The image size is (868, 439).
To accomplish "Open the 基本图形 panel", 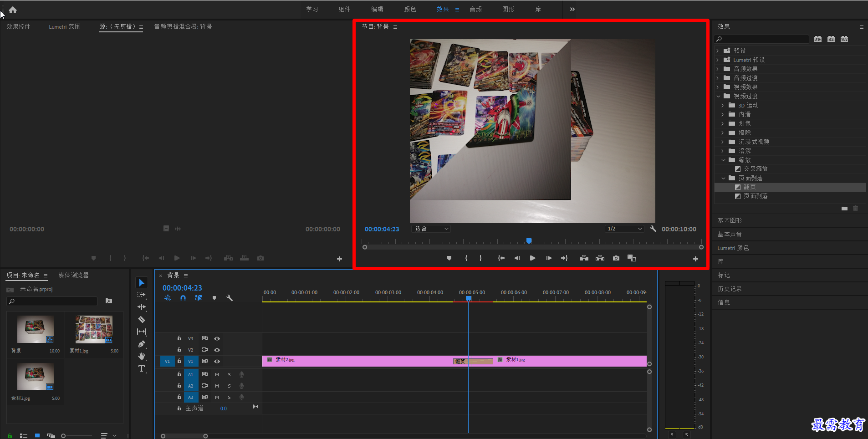I will coord(730,220).
